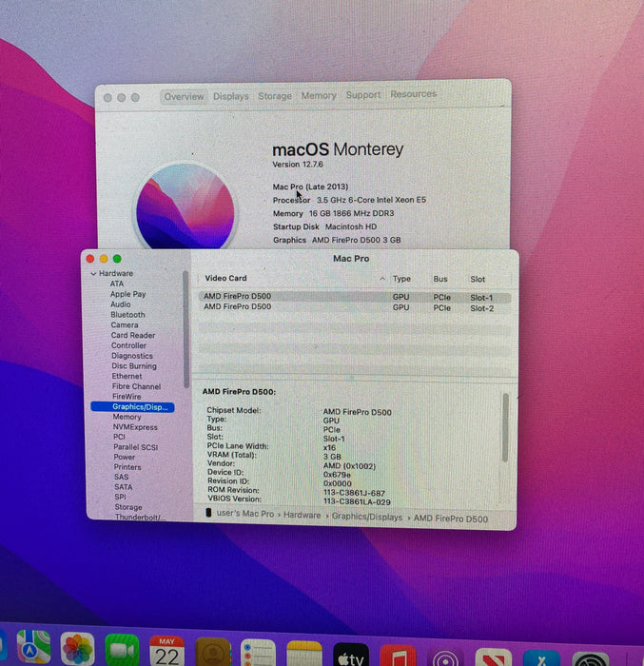Select NVMExpress in the sidebar
Image resolution: width=644 pixels, height=666 pixels.
(135, 427)
